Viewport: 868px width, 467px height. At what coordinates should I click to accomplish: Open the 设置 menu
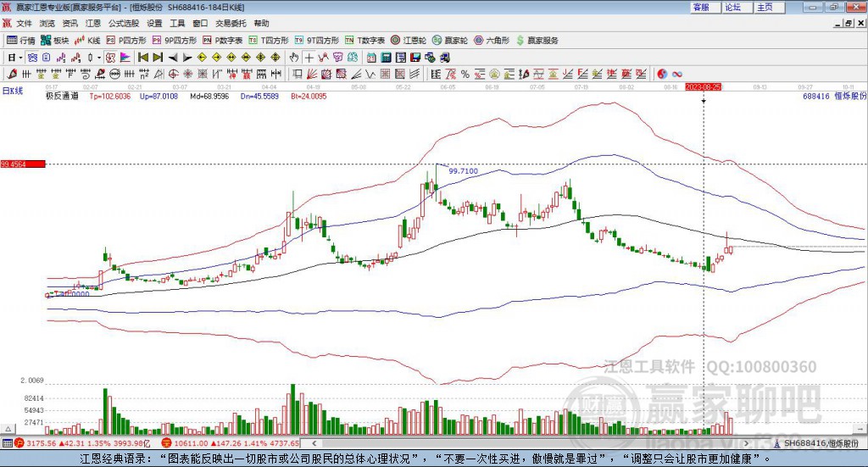(x=154, y=23)
